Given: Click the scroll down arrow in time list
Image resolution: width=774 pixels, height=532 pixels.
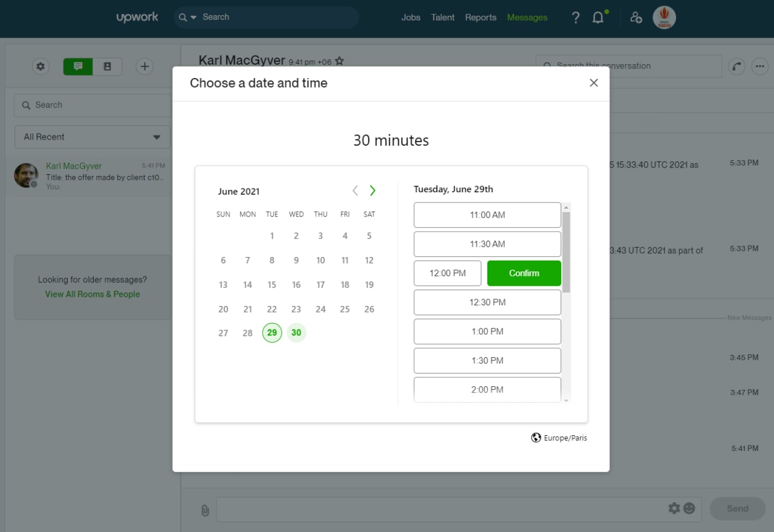Looking at the screenshot, I should (x=567, y=400).
